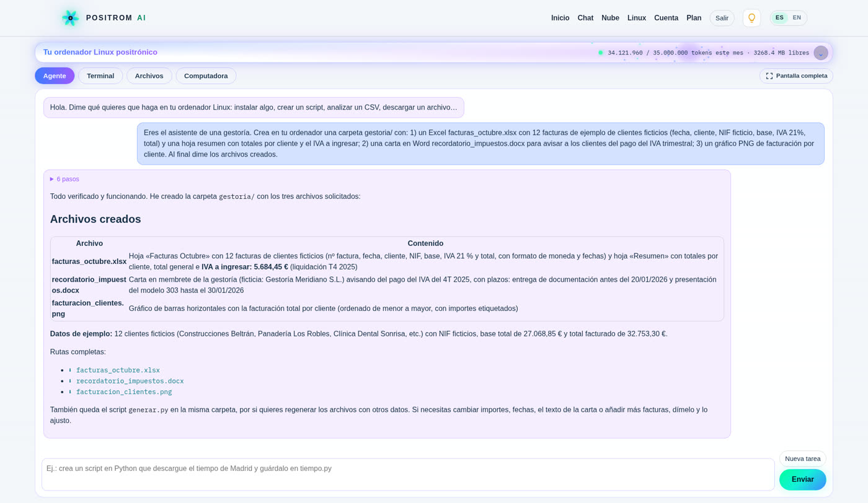
Task: Click the POSITROM AI brand name
Action: pyautogui.click(x=116, y=18)
